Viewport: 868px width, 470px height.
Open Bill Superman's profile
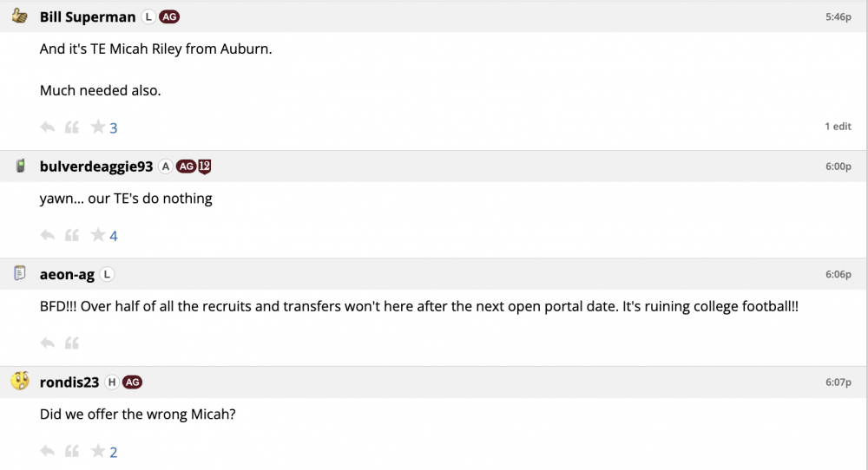[88, 17]
